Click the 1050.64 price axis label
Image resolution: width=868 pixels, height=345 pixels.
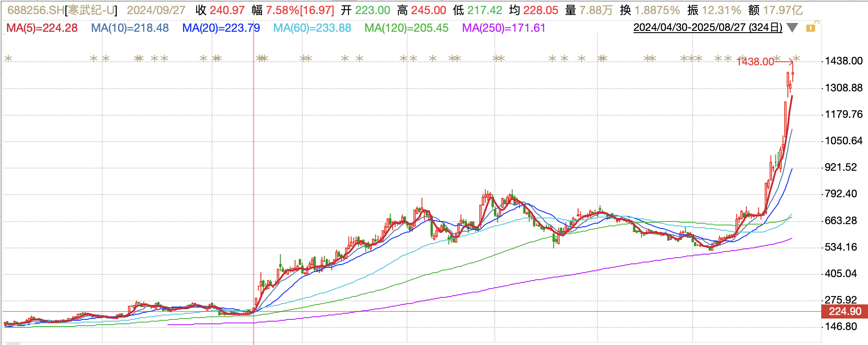844,141
